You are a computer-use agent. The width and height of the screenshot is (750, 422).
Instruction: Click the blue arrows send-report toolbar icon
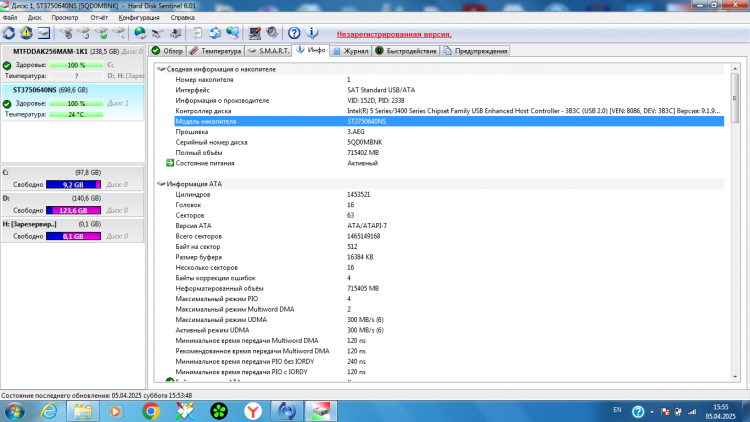click(215, 33)
